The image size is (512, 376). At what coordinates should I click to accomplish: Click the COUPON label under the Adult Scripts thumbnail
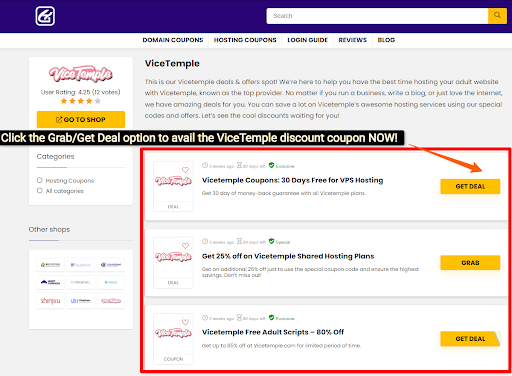(x=173, y=359)
